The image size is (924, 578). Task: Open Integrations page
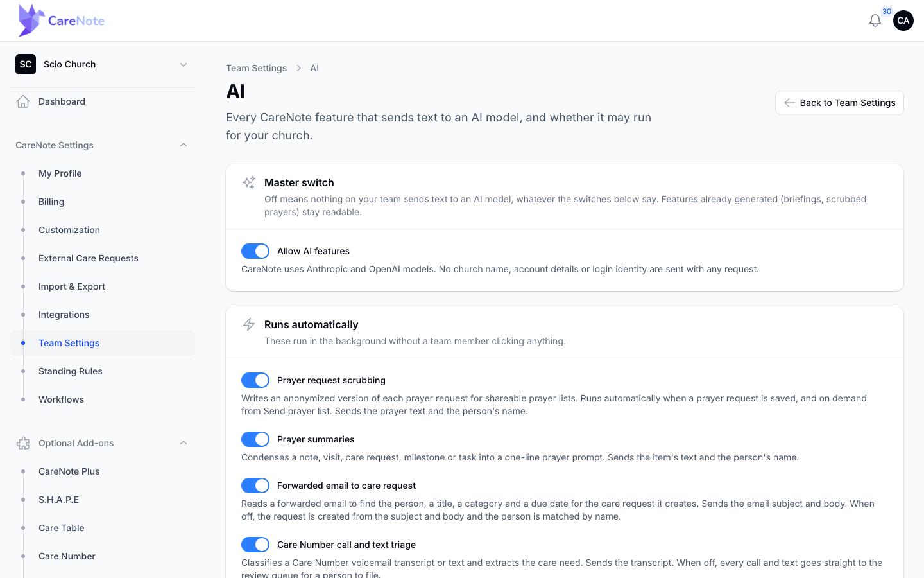coord(103,315)
